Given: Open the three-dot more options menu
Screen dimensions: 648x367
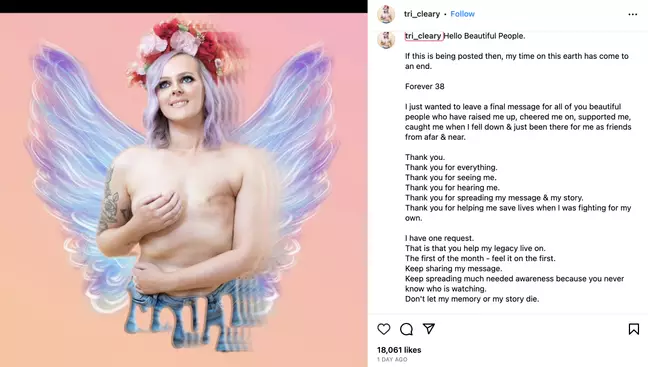Looking at the screenshot, I should coord(633,14).
